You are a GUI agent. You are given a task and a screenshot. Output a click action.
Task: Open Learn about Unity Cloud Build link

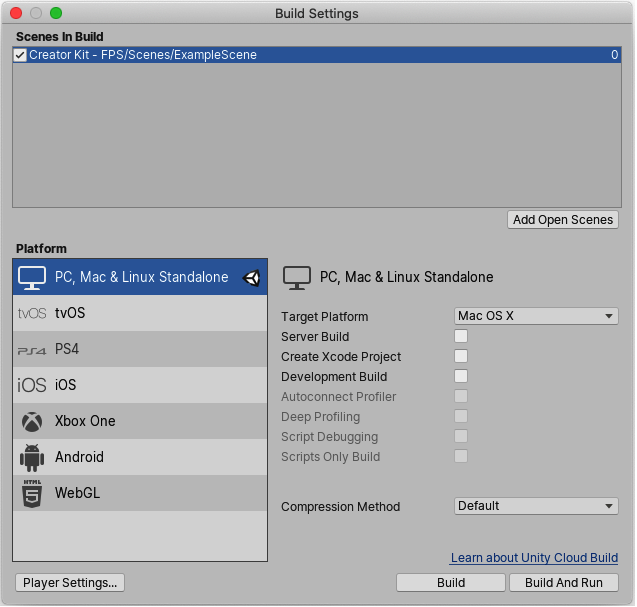534,558
